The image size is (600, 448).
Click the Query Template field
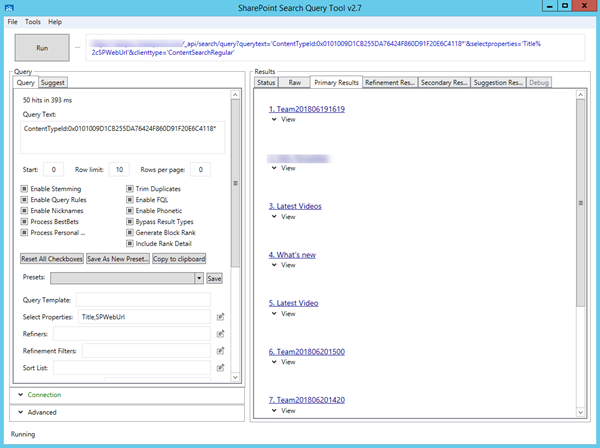tap(143, 300)
